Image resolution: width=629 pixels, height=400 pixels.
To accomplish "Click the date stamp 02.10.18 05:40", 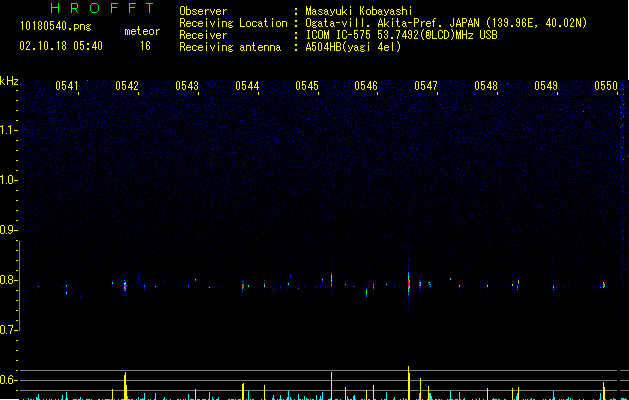I will coord(61,46).
